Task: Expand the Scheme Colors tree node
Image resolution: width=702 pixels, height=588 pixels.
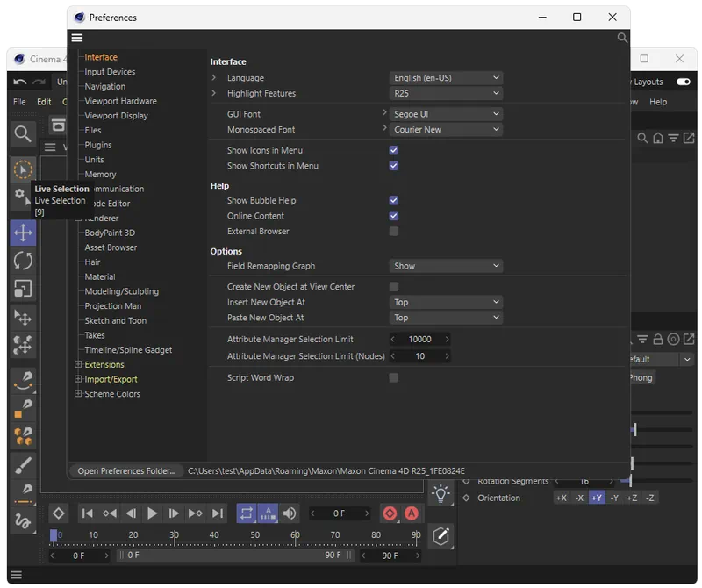Action: (x=78, y=394)
